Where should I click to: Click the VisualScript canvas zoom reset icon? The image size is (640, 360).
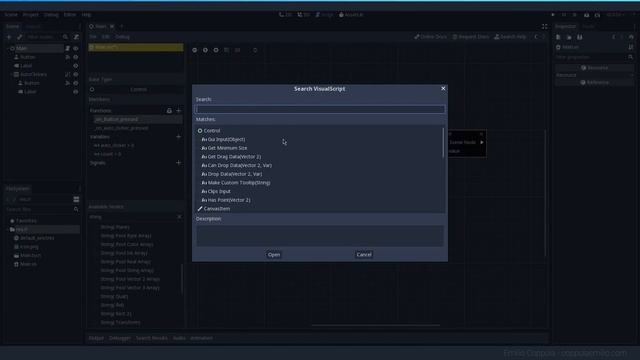point(205,50)
